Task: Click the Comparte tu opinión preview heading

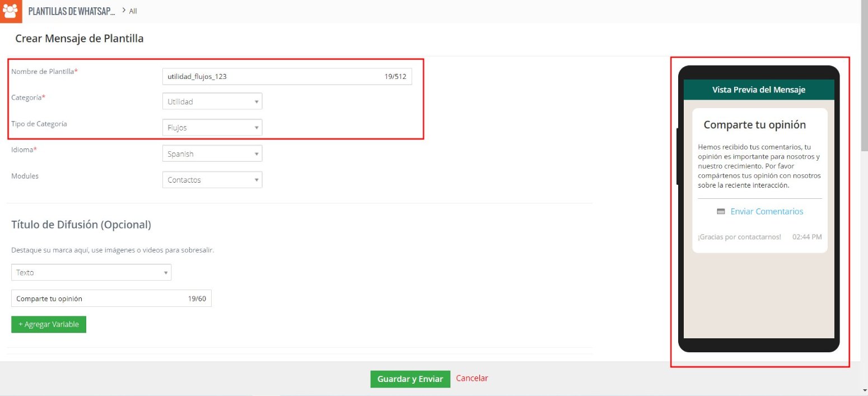Action: tap(754, 125)
